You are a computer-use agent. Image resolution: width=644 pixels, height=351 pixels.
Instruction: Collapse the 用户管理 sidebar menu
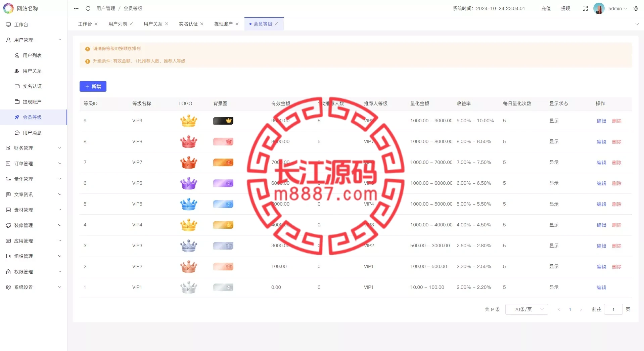point(34,40)
